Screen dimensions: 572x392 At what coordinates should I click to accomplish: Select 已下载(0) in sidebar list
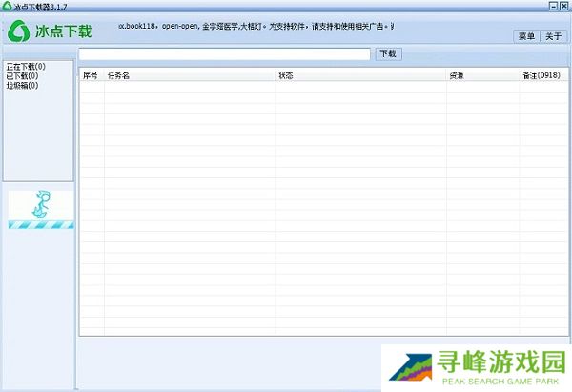pos(22,76)
